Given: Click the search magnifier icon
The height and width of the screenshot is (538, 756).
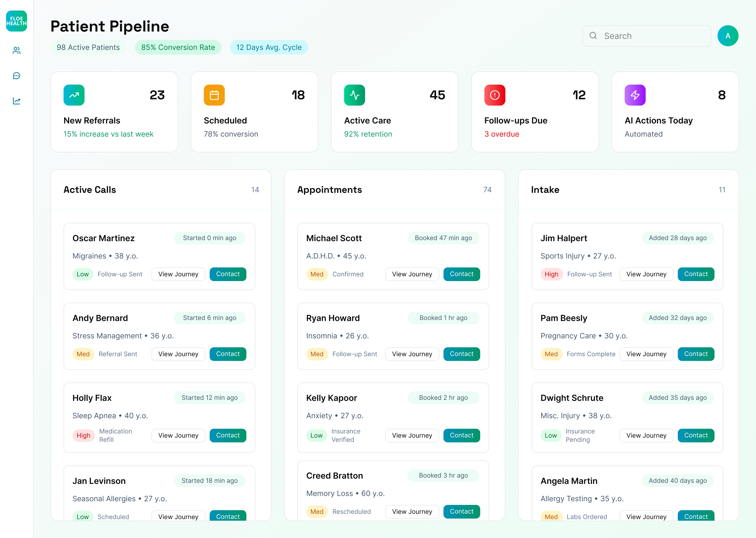Looking at the screenshot, I should pos(593,35).
